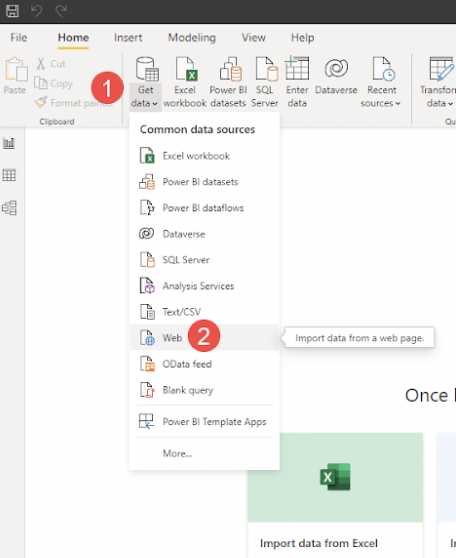Switch to Report view in sidebar
Screen dimensions: 456x558
(9, 143)
